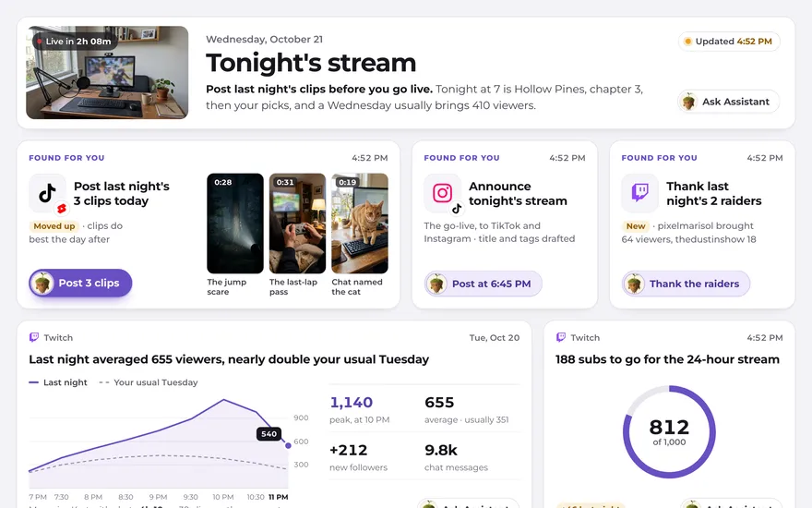Click the orange dot in Updated badge
Image resolution: width=812 pixels, height=508 pixels.
point(687,42)
